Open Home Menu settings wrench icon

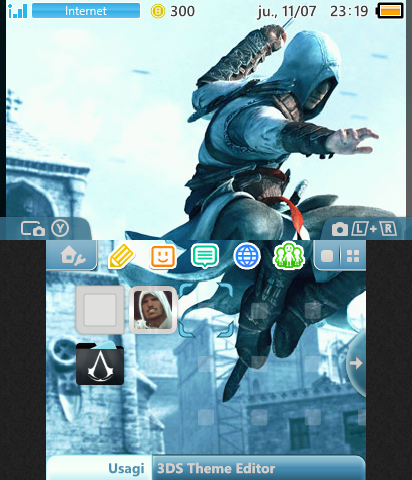click(x=72, y=256)
